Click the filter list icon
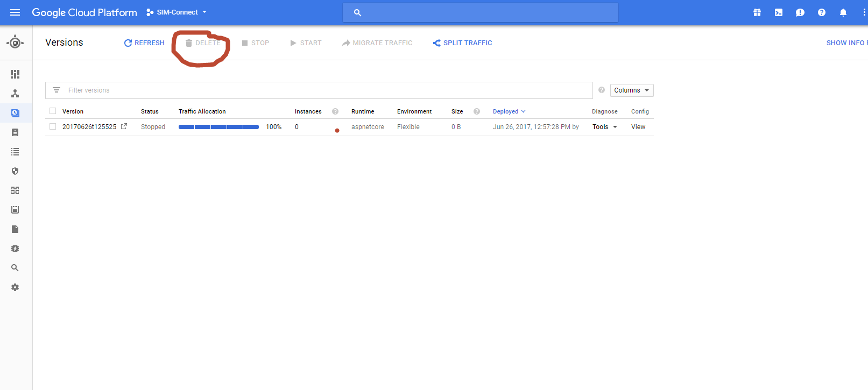 tap(57, 90)
